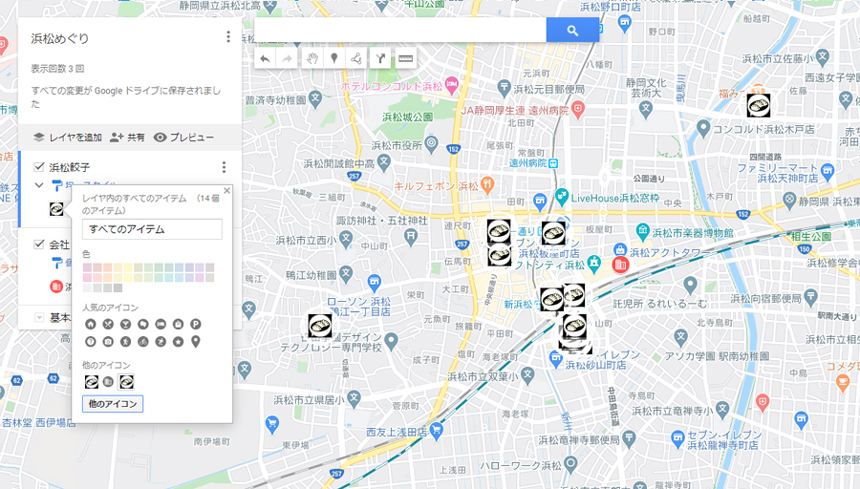Select the hand pan tool

(x=313, y=59)
